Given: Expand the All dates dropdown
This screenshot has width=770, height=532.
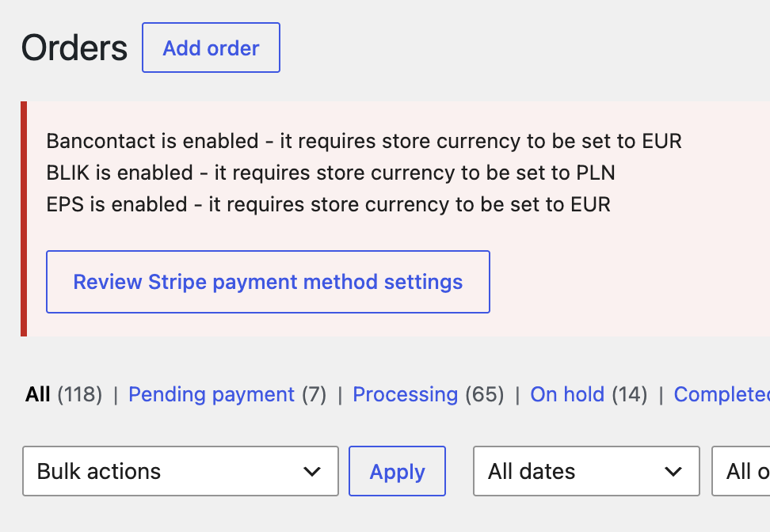Looking at the screenshot, I should 586,471.
